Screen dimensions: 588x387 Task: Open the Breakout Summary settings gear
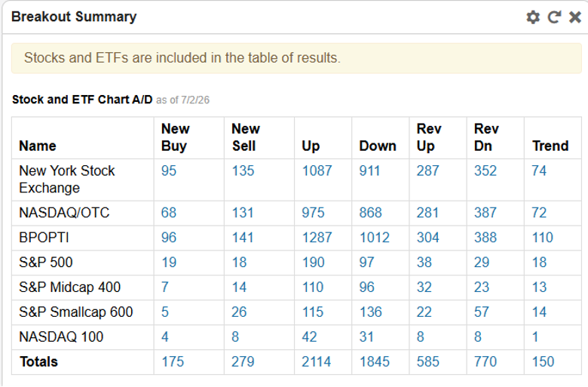click(x=533, y=17)
